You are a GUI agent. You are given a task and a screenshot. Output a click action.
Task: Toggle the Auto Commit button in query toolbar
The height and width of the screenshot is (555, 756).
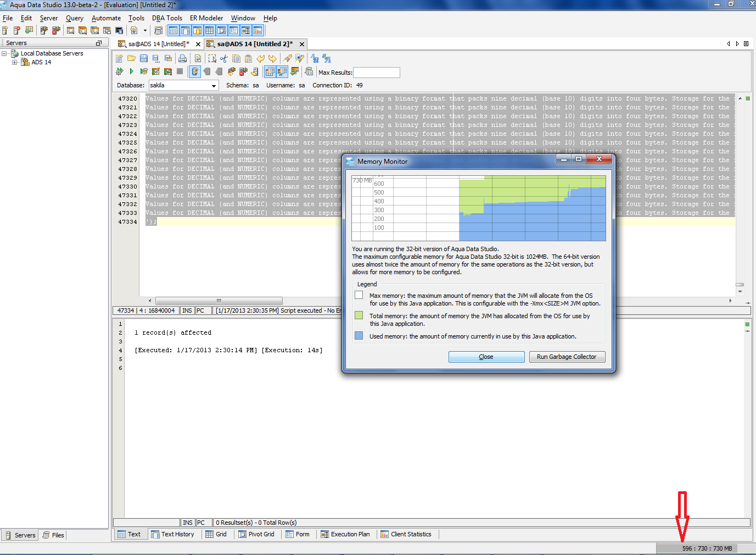coord(195,71)
